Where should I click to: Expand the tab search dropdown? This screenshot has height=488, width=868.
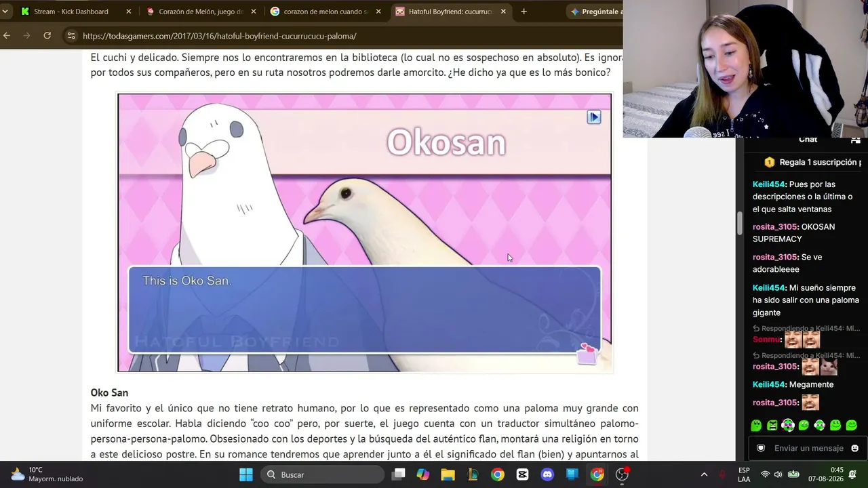pos(5,12)
